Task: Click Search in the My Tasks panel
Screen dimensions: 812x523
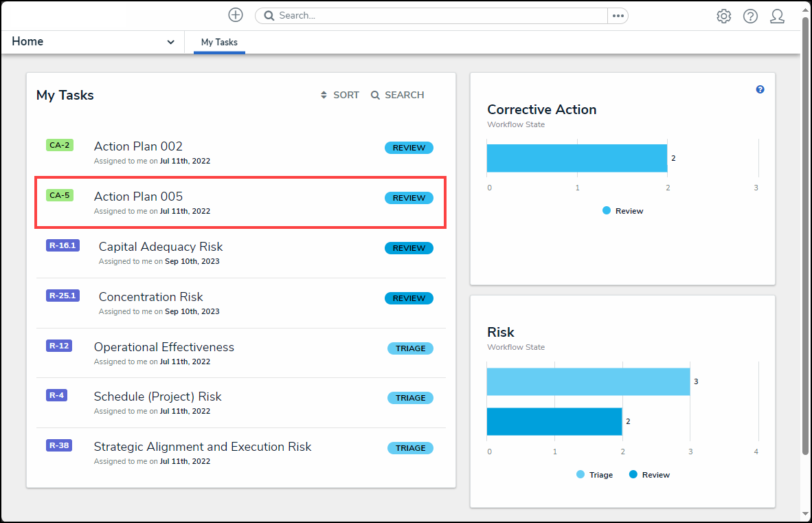Action: tap(398, 96)
